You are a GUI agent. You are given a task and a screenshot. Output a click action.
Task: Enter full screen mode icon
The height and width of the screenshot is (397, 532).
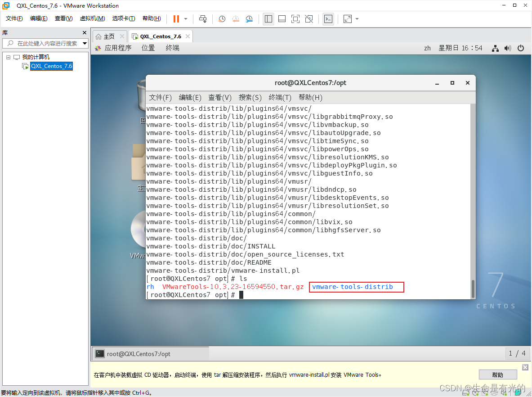pyautogui.click(x=295, y=19)
